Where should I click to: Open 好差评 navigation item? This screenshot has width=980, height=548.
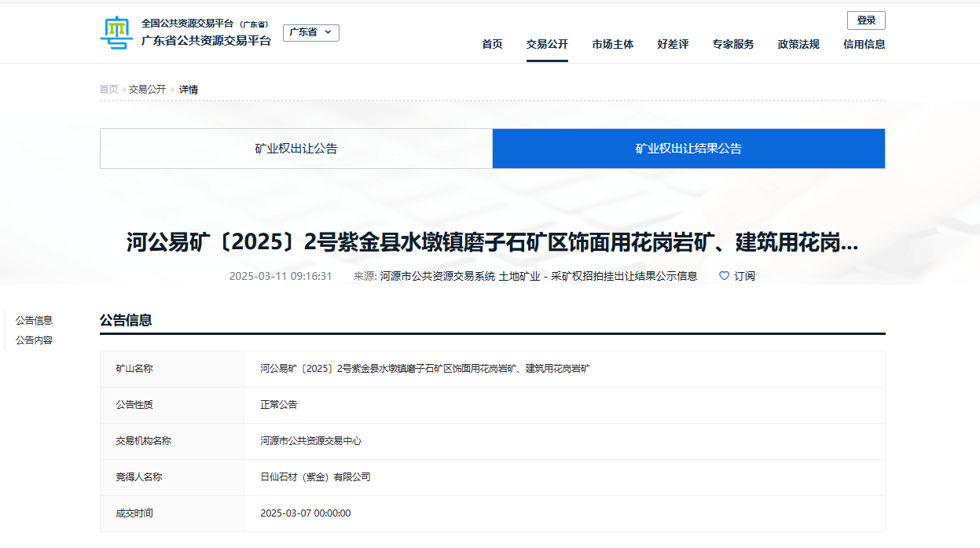[x=673, y=44]
